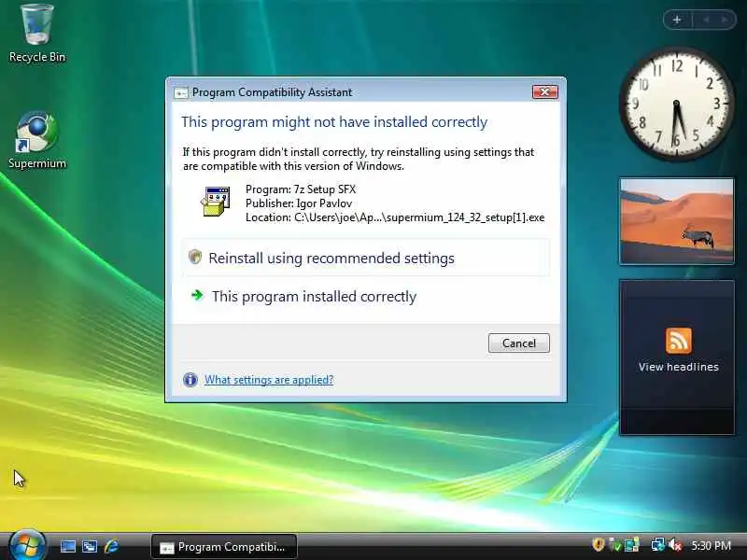Click Reinstall using recommended settings

[x=366, y=258]
